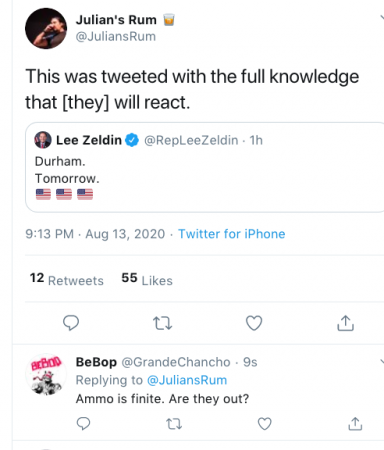Reply to BeBop's comment
384x450 pixels.
pos(83,424)
